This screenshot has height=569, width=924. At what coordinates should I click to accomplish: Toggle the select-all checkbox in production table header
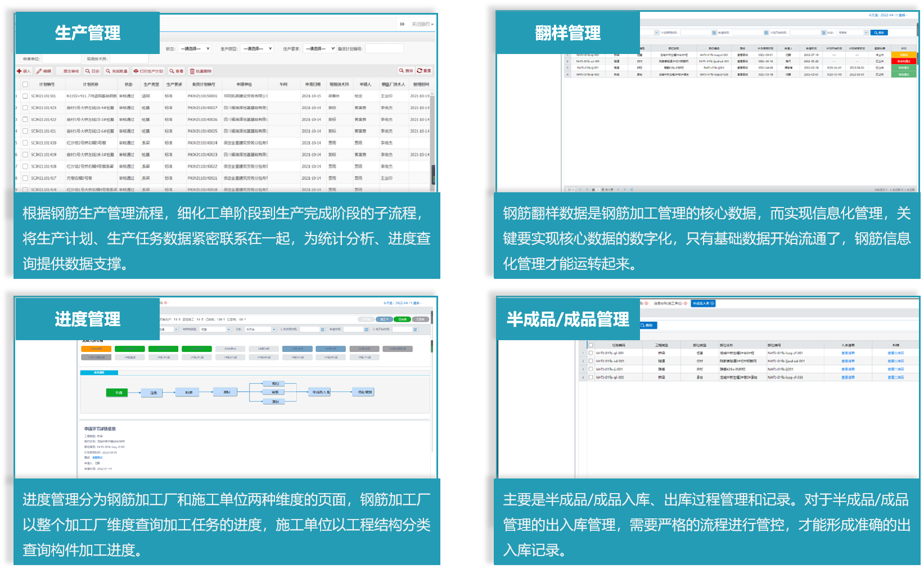25,84
